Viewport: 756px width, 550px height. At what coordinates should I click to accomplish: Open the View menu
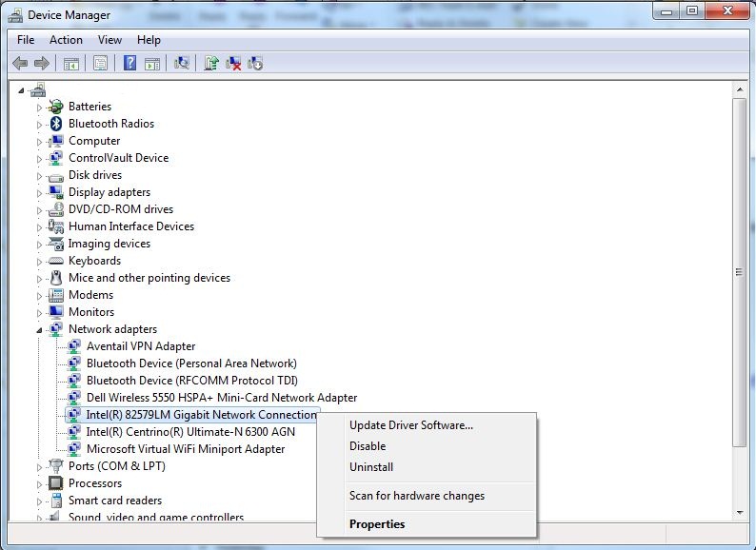pos(109,40)
